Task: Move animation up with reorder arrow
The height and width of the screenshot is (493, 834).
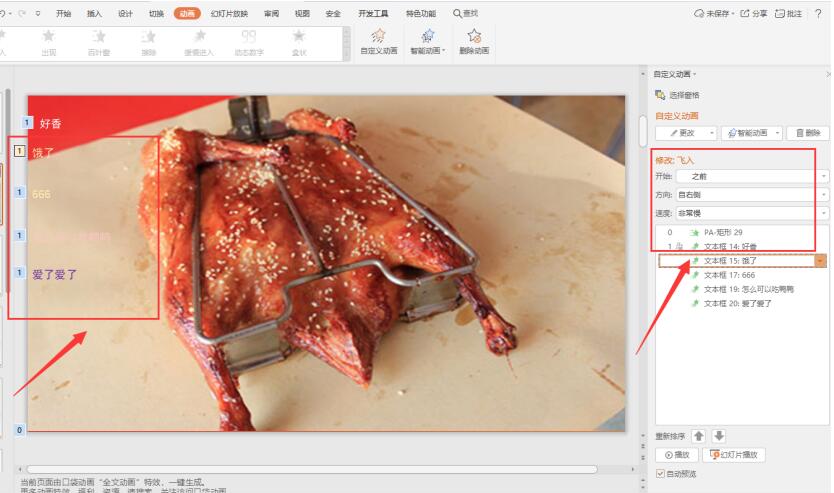Action: [x=699, y=436]
